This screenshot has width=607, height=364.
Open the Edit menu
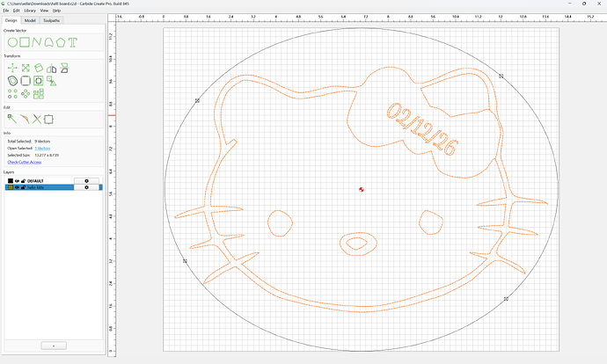tap(16, 11)
